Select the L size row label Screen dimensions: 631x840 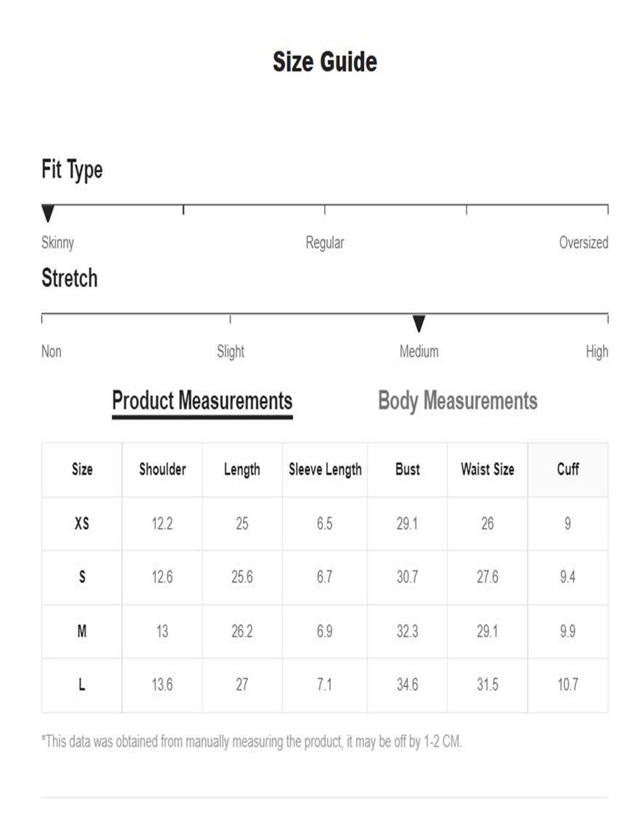82,685
